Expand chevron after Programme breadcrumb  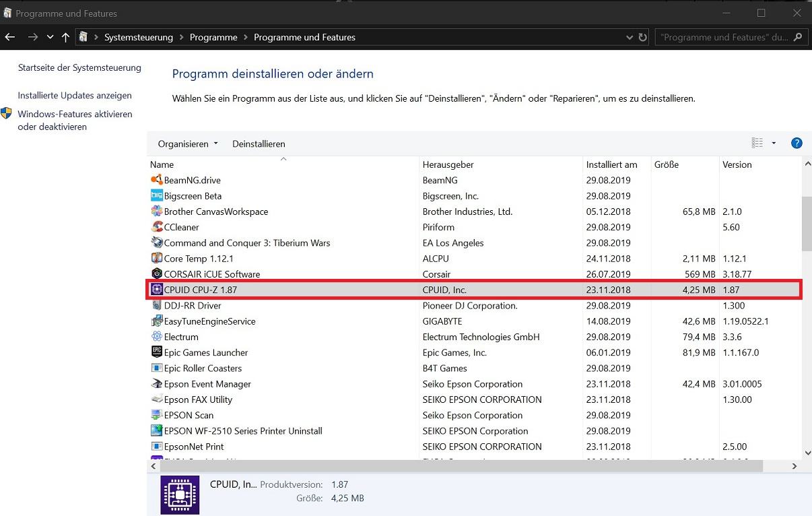[x=246, y=38]
